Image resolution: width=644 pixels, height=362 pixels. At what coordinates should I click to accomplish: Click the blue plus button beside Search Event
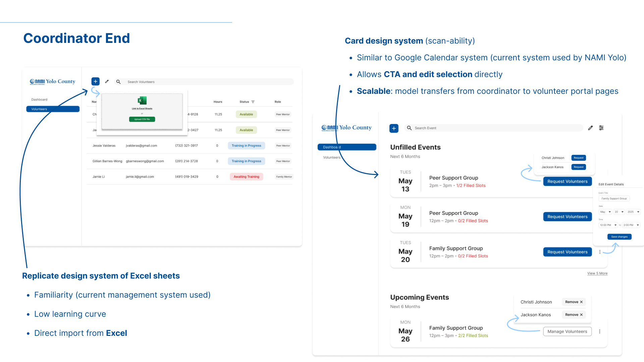click(394, 128)
